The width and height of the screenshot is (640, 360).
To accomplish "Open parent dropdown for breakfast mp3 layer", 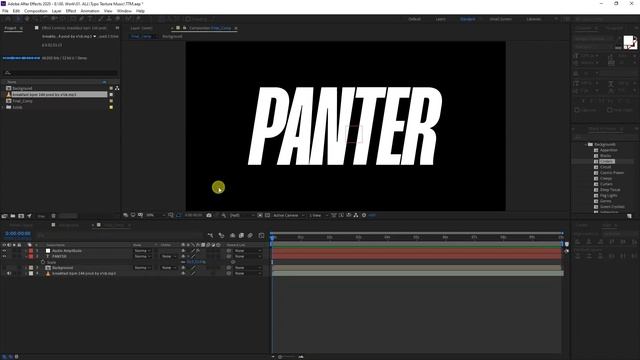I will pyautogui.click(x=247, y=273).
